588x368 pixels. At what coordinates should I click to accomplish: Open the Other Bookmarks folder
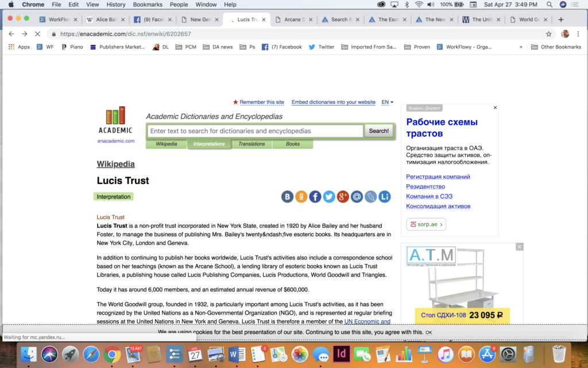pyautogui.click(x=556, y=47)
